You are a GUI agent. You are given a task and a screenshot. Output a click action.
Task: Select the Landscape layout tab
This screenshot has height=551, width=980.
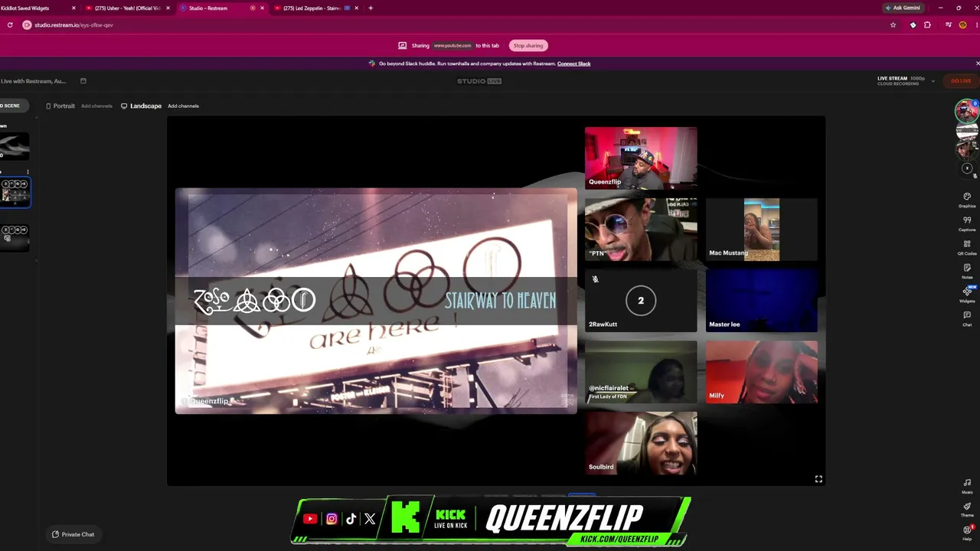[x=141, y=106]
